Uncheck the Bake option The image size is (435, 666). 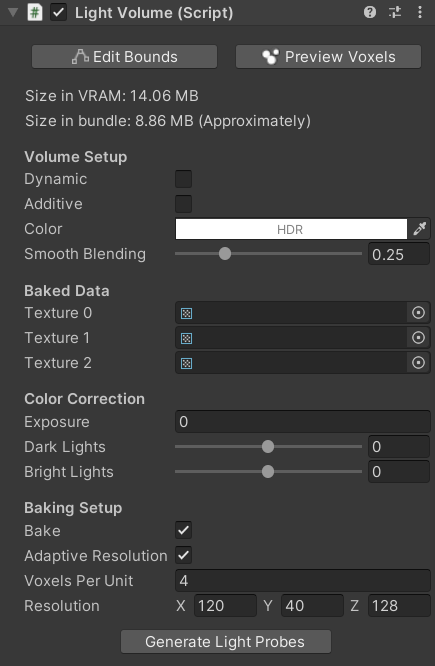[x=184, y=530]
